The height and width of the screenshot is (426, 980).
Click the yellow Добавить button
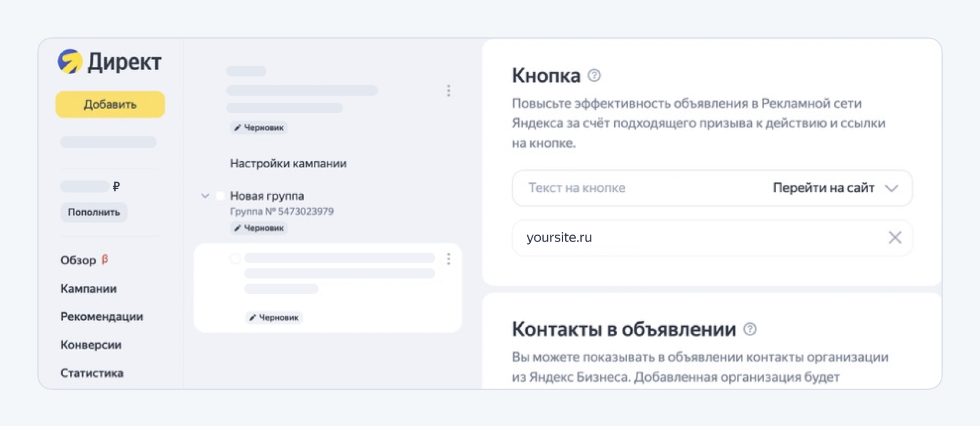click(x=110, y=104)
